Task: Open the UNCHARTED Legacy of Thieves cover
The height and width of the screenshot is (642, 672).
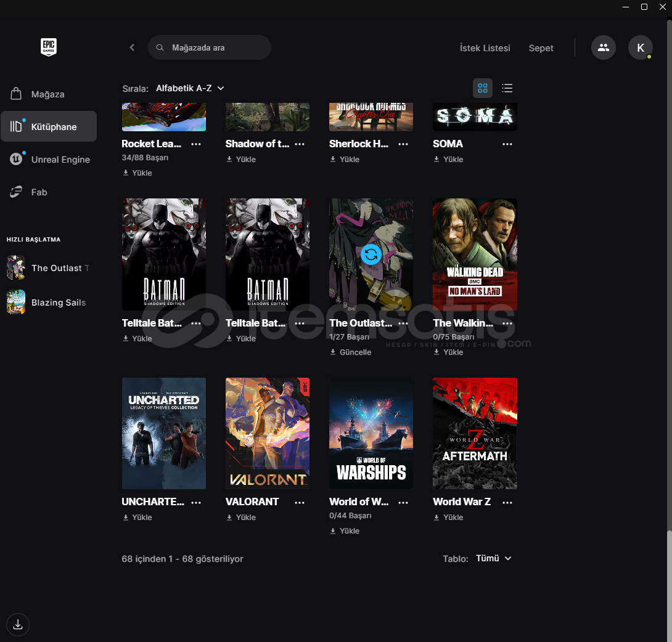Action: point(164,433)
